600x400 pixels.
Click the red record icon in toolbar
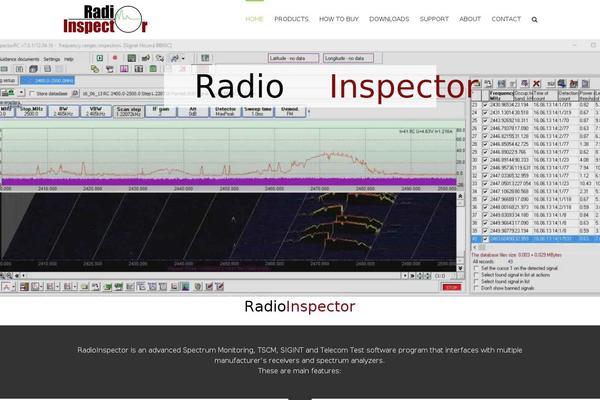pyautogui.click(x=114, y=58)
